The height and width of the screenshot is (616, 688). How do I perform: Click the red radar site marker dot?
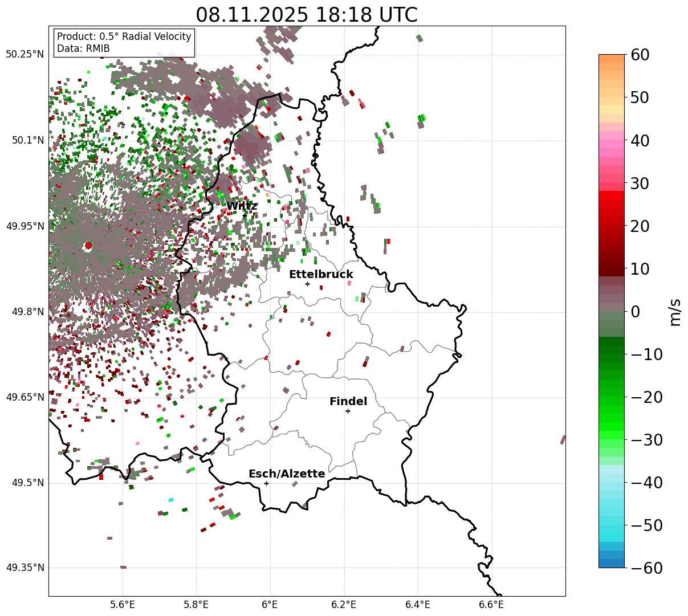pos(88,246)
